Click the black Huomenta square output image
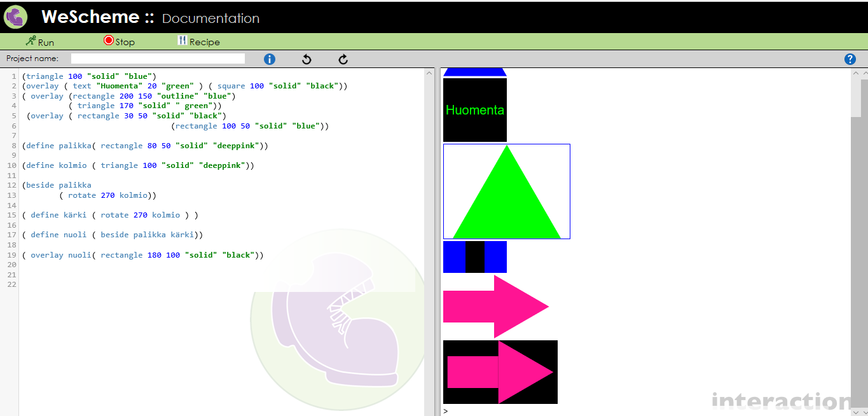 click(475, 110)
